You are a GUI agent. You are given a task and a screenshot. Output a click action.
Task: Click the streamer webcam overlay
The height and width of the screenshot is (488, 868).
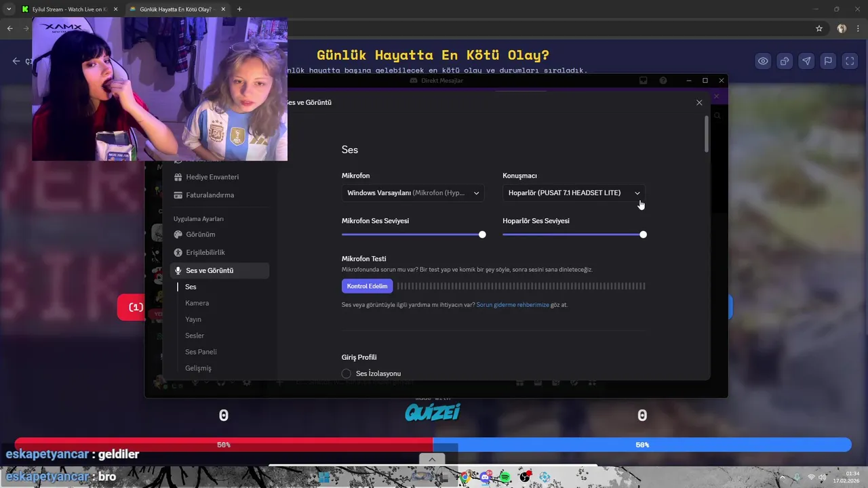click(x=160, y=89)
